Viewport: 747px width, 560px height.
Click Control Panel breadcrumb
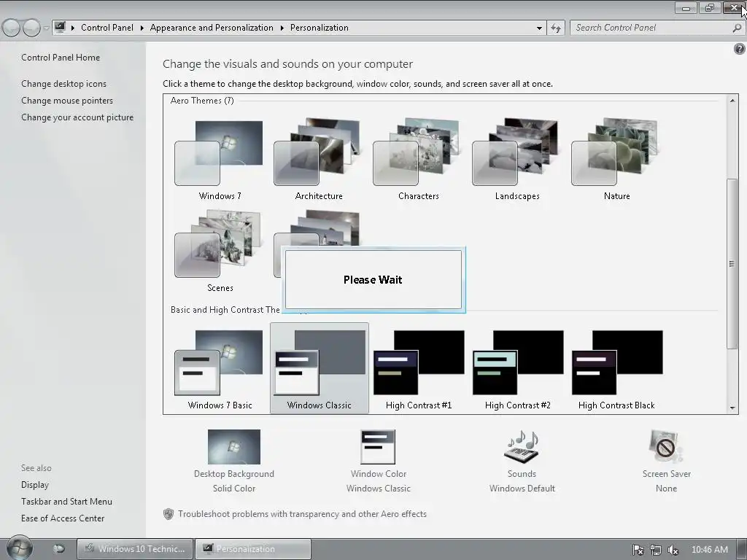pos(107,28)
